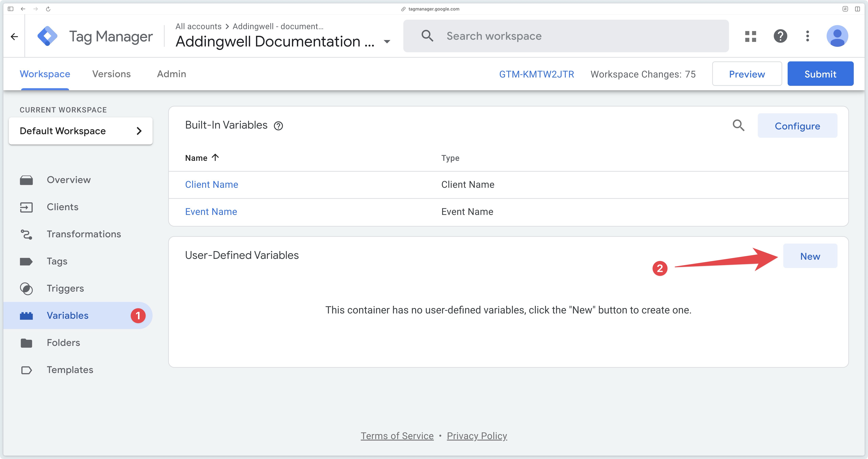Search built-in variables with magnifier icon
Screen dimensions: 868x459
738,126
